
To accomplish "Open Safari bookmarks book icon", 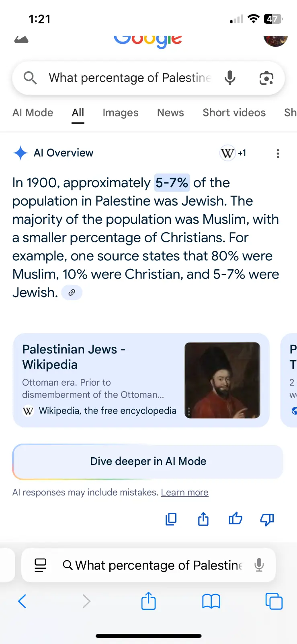I will tap(211, 602).
